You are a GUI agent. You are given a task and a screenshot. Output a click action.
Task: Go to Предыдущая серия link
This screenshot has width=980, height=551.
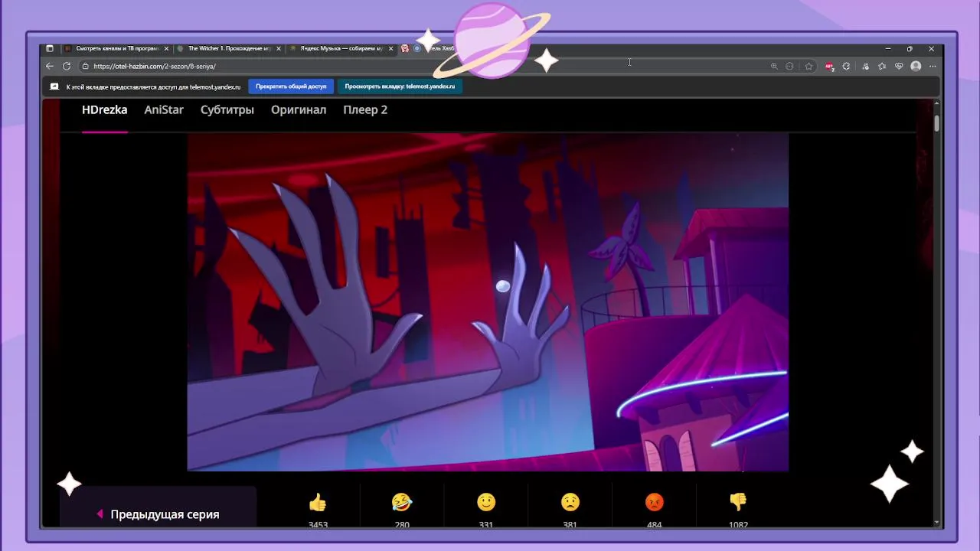coord(158,514)
